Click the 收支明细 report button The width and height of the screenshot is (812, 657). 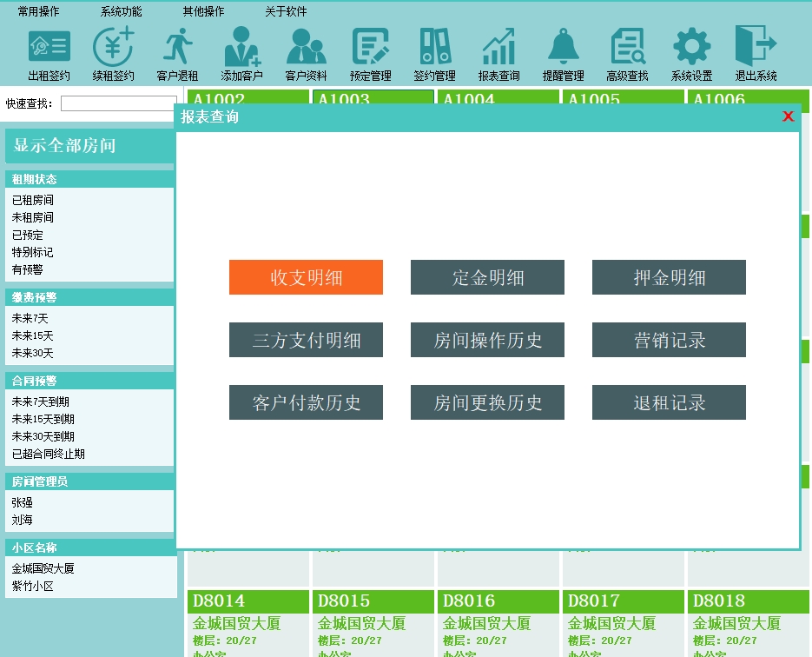(x=306, y=278)
